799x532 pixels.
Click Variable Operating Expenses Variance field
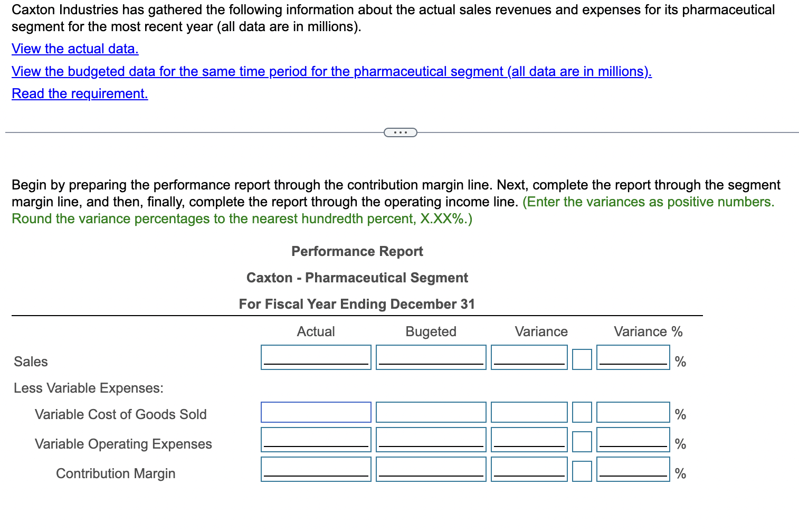point(529,440)
